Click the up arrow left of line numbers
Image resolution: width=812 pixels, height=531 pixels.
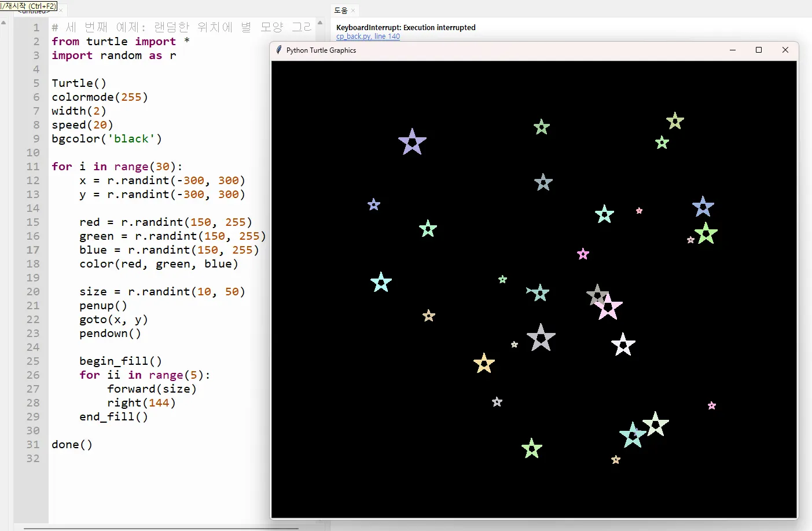click(x=3, y=23)
